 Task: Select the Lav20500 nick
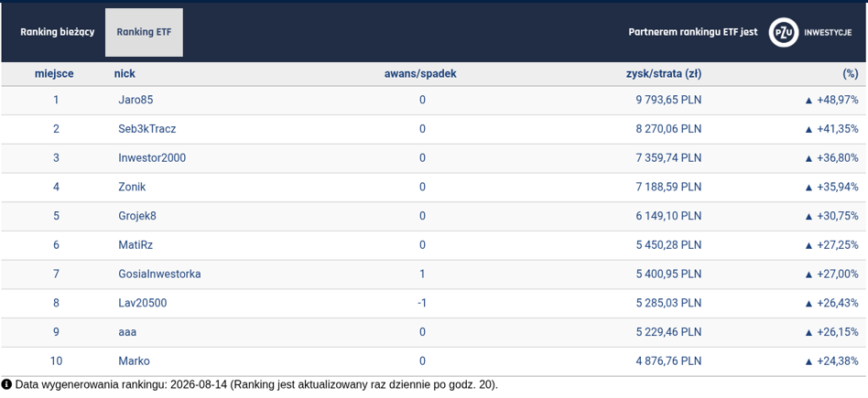click(142, 304)
